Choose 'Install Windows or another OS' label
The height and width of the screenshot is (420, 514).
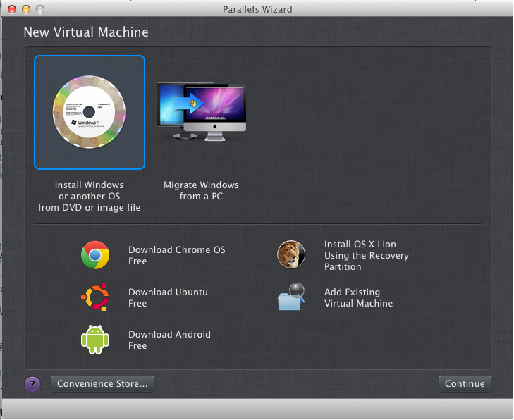(89, 196)
